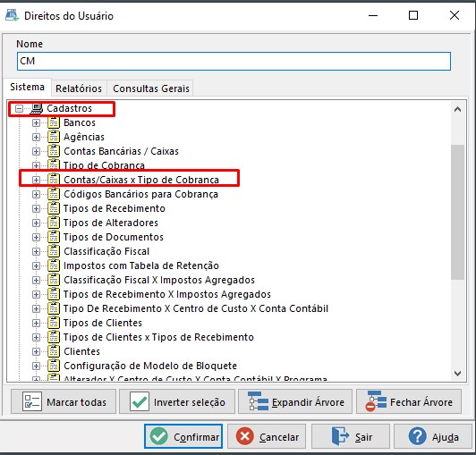This screenshot has height=455, width=476.
Task: Select the Bancos row text
Action: tap(80, 122)
